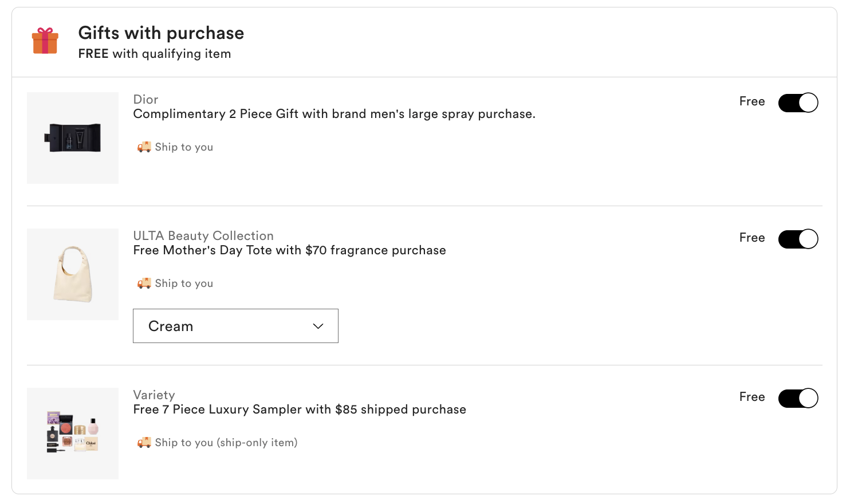Toggle off the Dior complimentary gift

click(x=798, y=103)
